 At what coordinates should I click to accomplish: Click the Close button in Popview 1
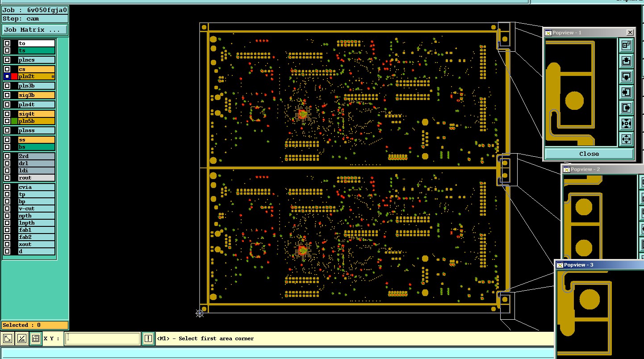point(589,154)
